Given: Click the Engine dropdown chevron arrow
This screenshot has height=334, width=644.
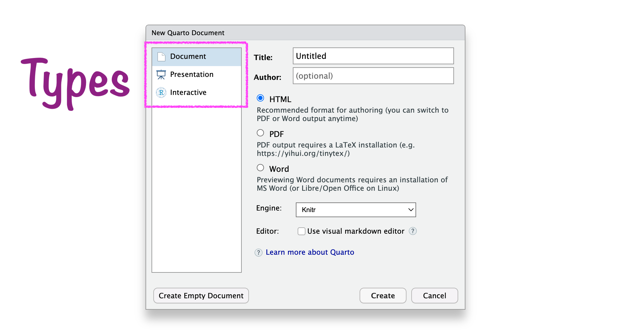Looking at the screenshot, I should point(411,210).
